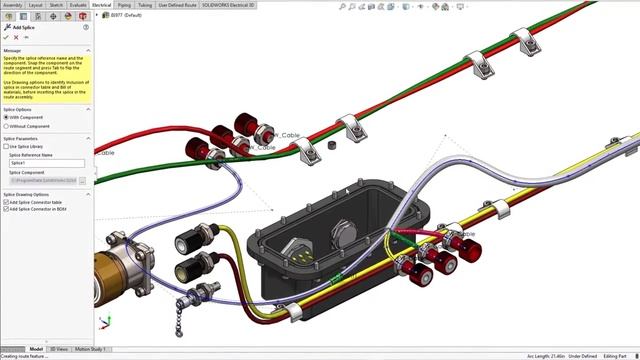Image resolution: width=640 pixels, height=360 pixels.
Task: Switch to the Piping ribbon tab
Action: pyautogui.click(x=124, y=5)
